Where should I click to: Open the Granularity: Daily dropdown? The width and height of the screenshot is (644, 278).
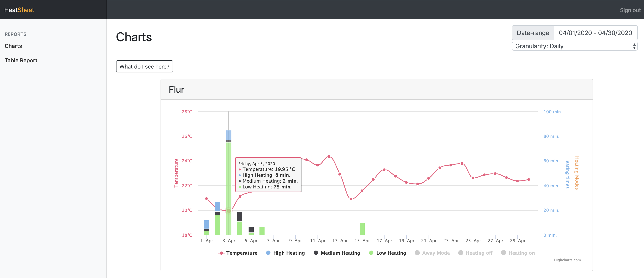574,46
